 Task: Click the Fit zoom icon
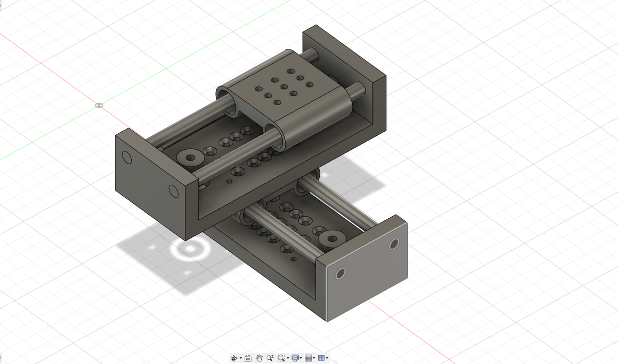tap(281, 358)
